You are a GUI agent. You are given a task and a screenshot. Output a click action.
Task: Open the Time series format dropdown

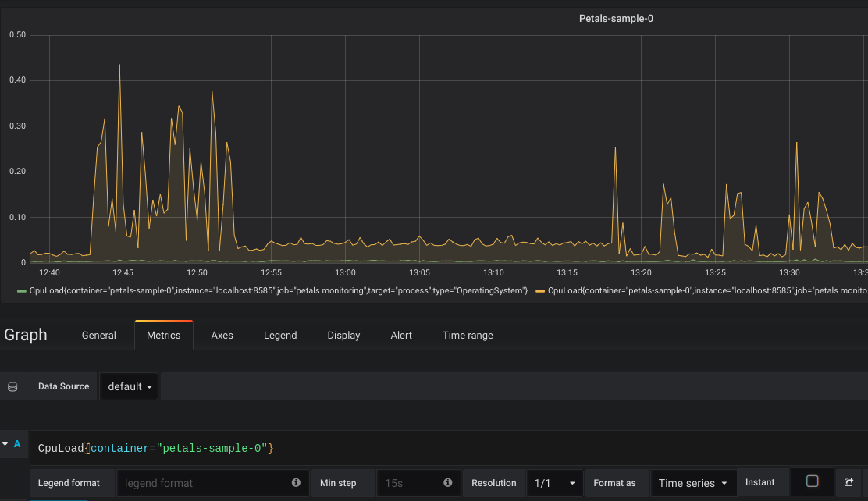point(693,483)
